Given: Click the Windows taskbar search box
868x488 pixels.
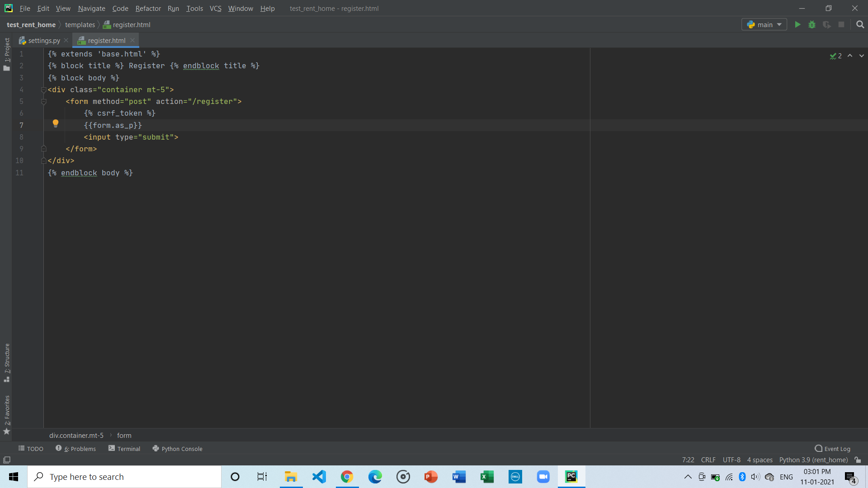Looking at the screenshot, I should point(124,477).
